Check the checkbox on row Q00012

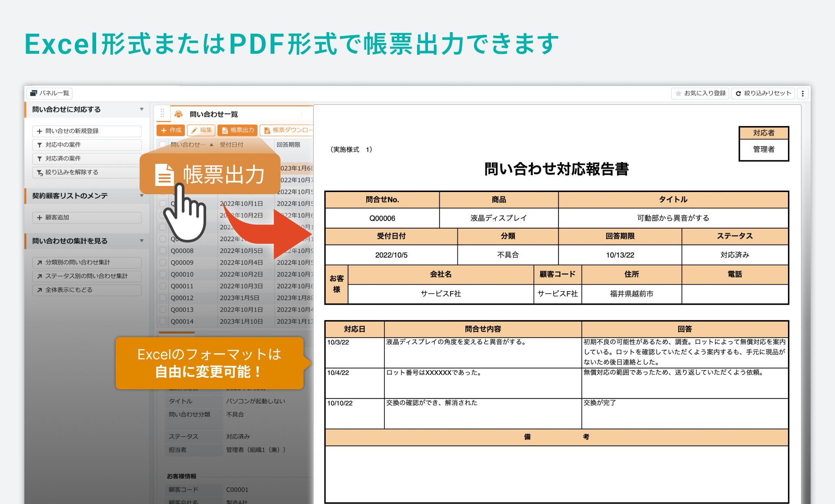(x=163, y=298)
